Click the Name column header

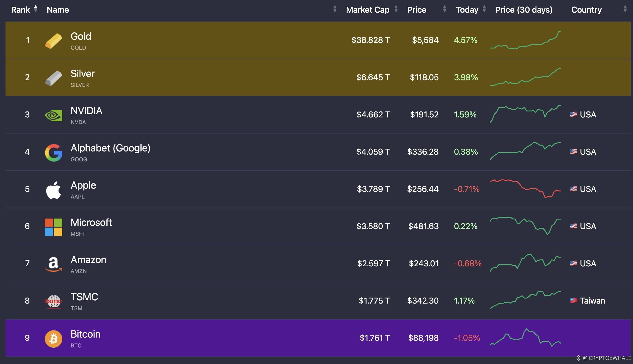58,10
